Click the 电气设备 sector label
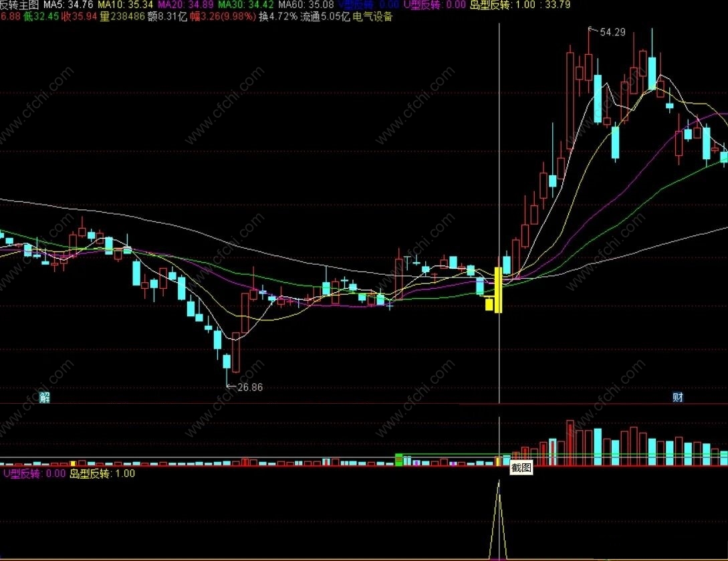 click(373, 17)
